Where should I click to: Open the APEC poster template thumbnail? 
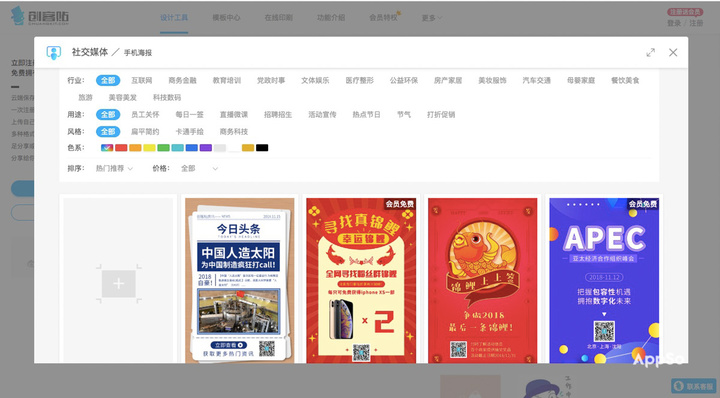click(604, 280)
